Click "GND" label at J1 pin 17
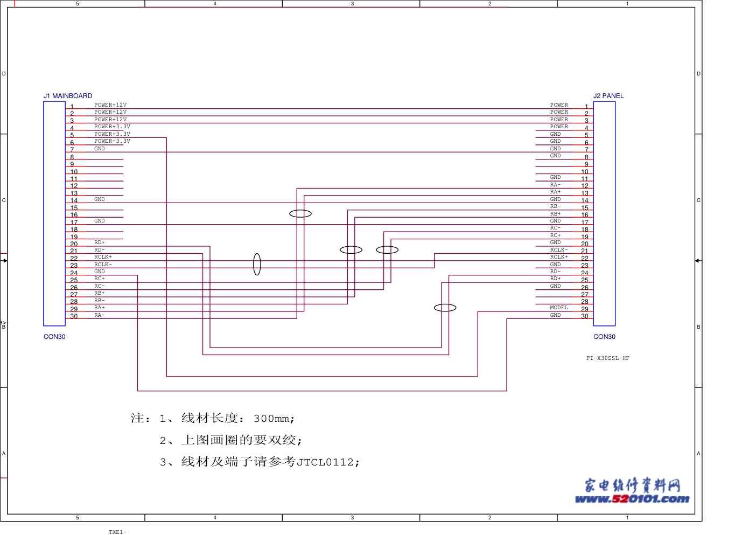 click(100, 221)
